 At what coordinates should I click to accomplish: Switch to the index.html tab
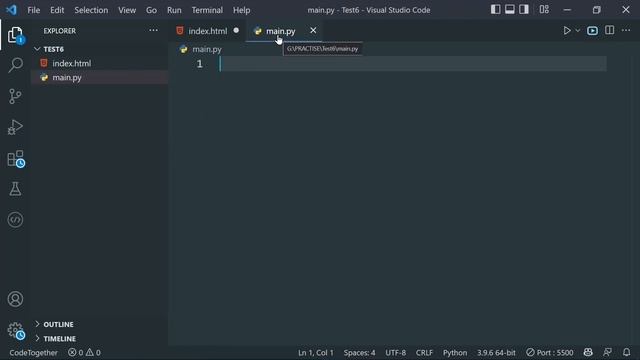click(x=207, y=31)
